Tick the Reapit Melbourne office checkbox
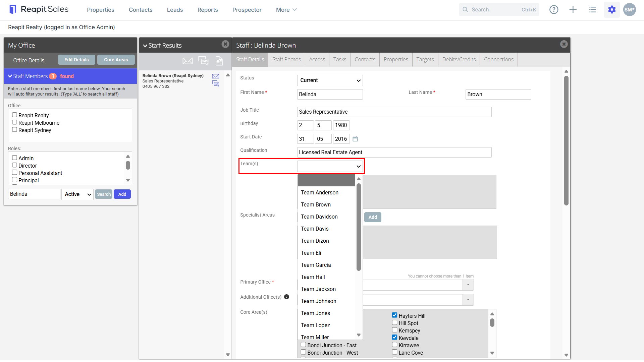 [x=14, y=122]
